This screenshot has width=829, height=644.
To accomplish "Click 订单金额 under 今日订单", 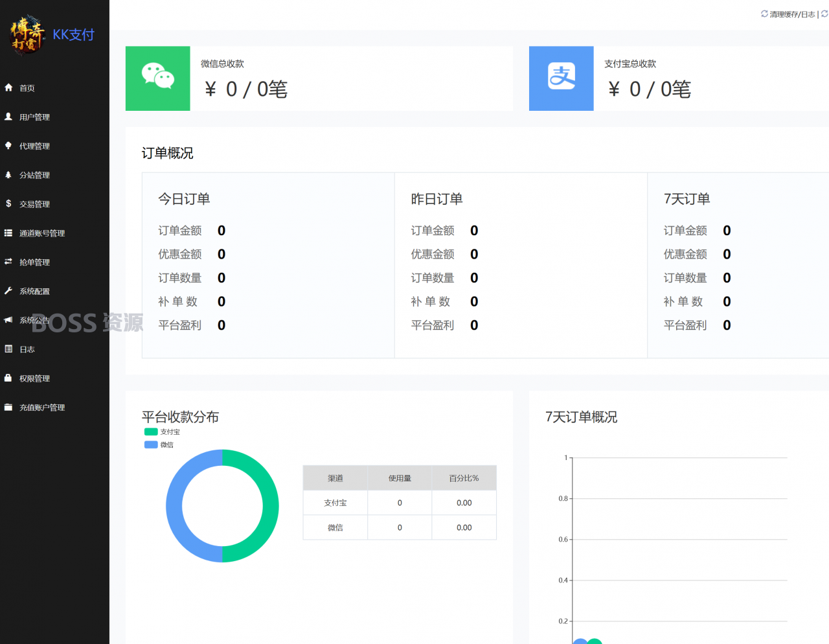I will pyautogui.click(x=180, y=231).
